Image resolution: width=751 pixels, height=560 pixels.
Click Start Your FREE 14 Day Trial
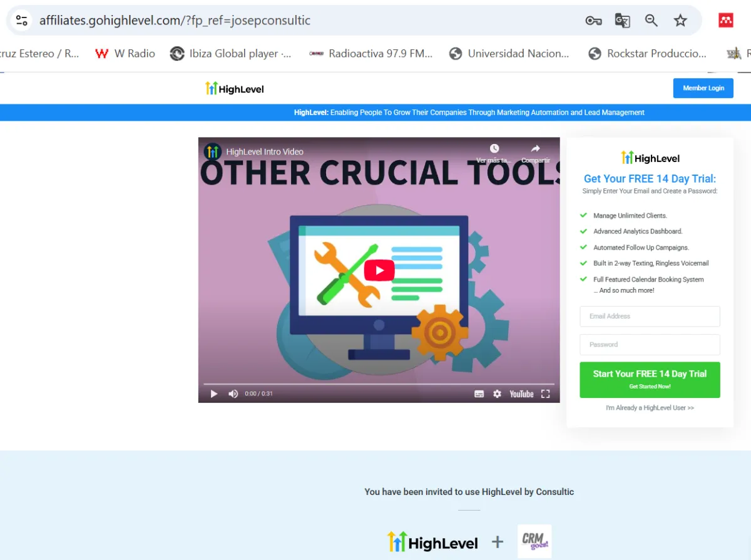coord(650,380)
